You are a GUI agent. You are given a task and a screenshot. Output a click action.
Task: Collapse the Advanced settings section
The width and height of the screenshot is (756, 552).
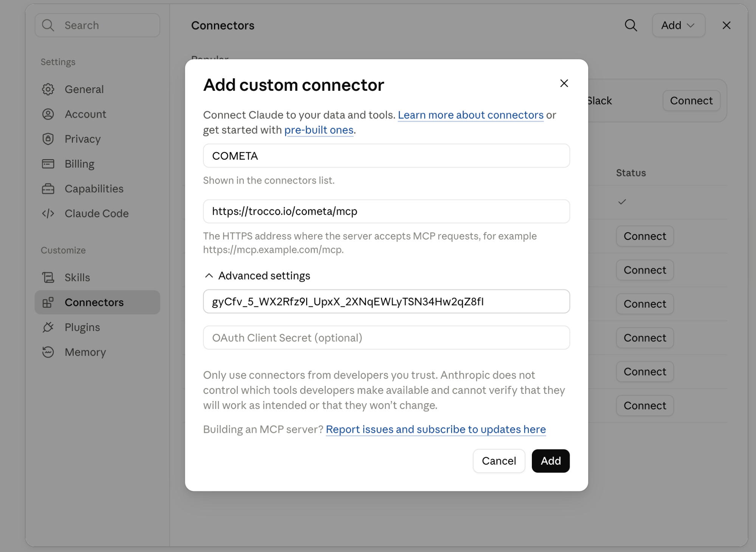pyautogui.click(x=257, y=276)
